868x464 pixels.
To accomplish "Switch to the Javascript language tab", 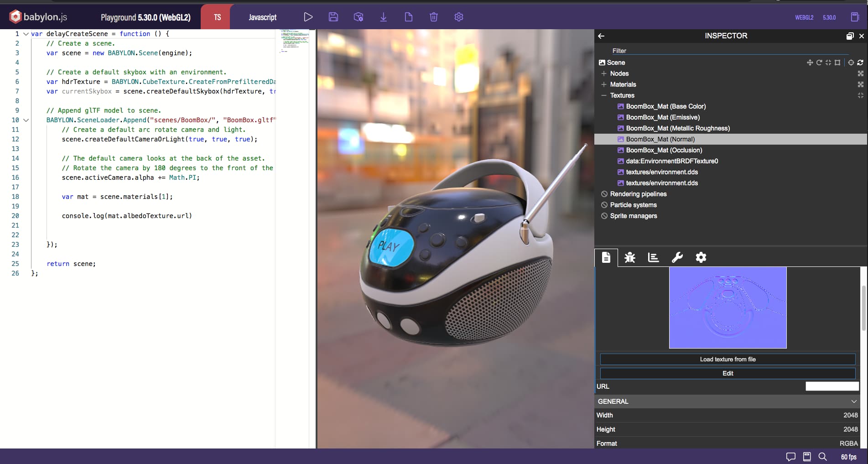I will pos(263,17).
